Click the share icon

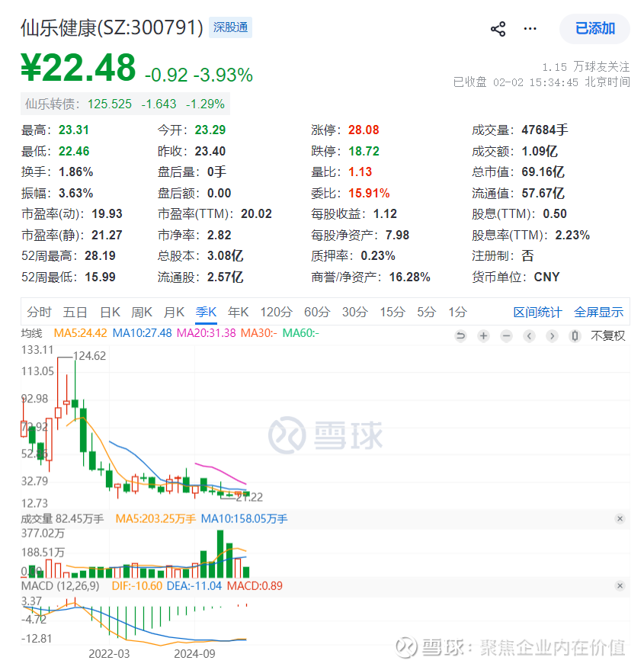pos(498,29)
